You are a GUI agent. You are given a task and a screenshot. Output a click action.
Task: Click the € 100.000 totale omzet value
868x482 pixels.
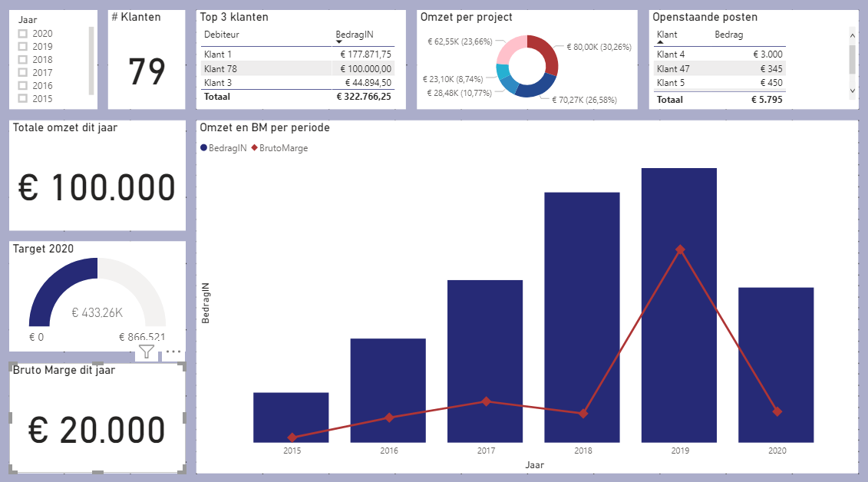pos(97,187)
